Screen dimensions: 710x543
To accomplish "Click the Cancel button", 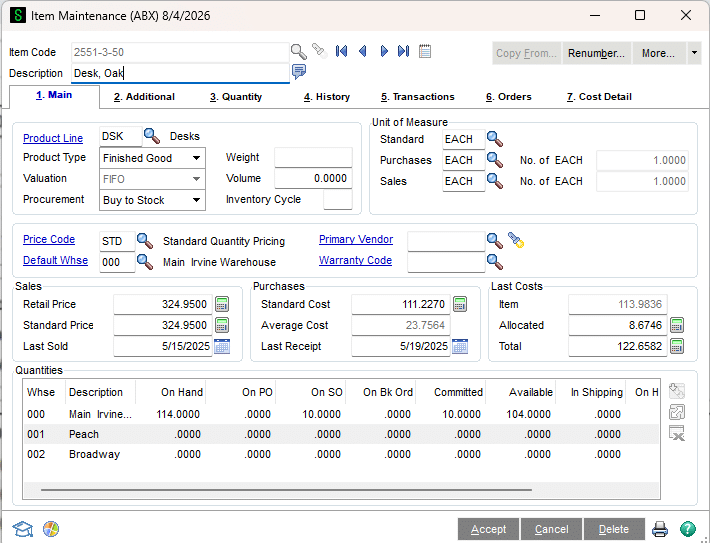I will click(x=552, y=529).
